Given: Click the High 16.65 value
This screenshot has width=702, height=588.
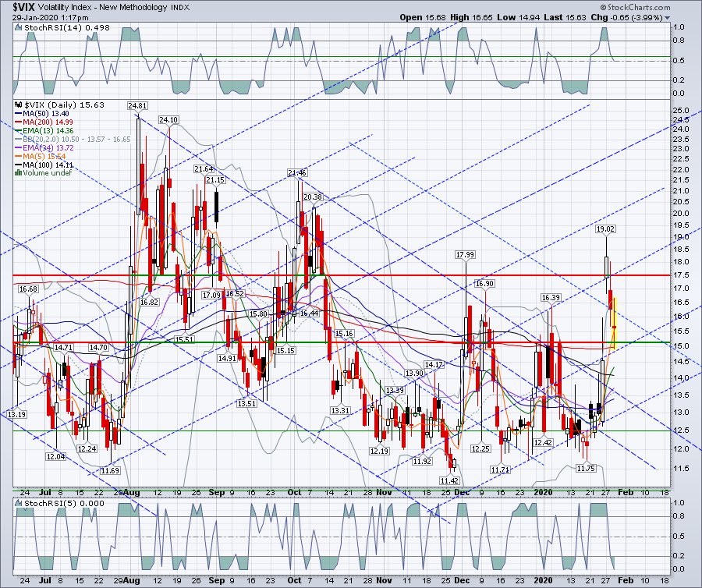Looking at the screenshot, I should click(471, 17).
